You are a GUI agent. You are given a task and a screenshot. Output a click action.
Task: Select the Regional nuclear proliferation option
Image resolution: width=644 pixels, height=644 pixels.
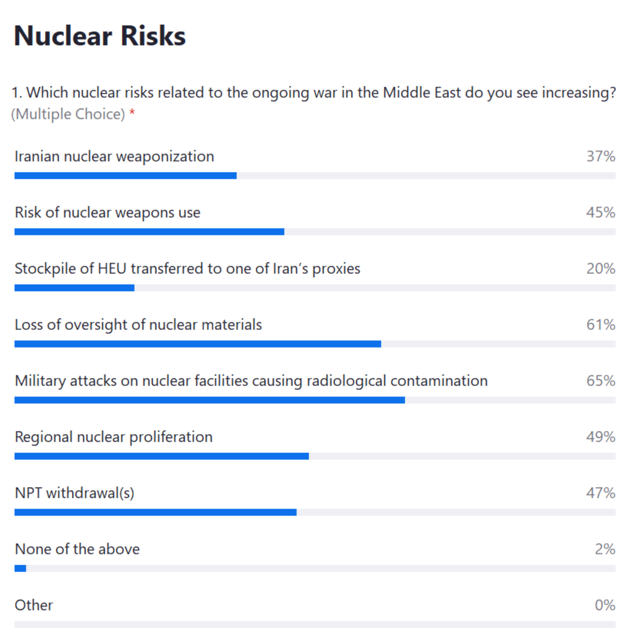[x=114, y=437]
